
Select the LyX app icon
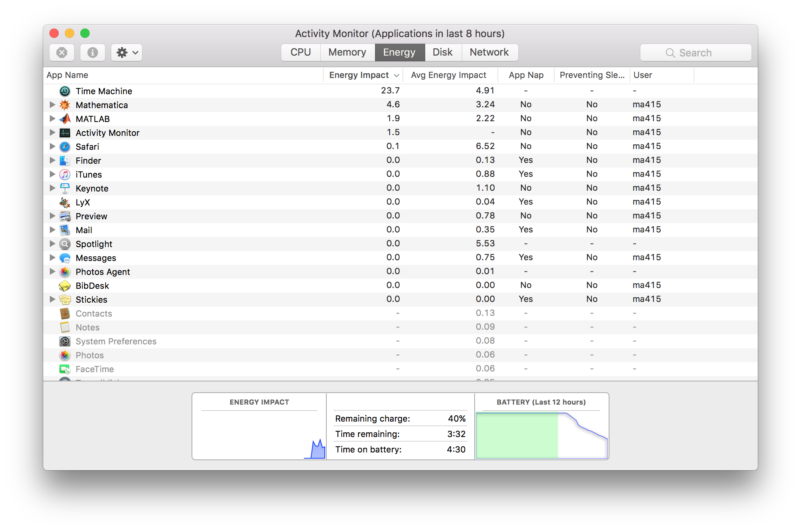tap(65, 202)
